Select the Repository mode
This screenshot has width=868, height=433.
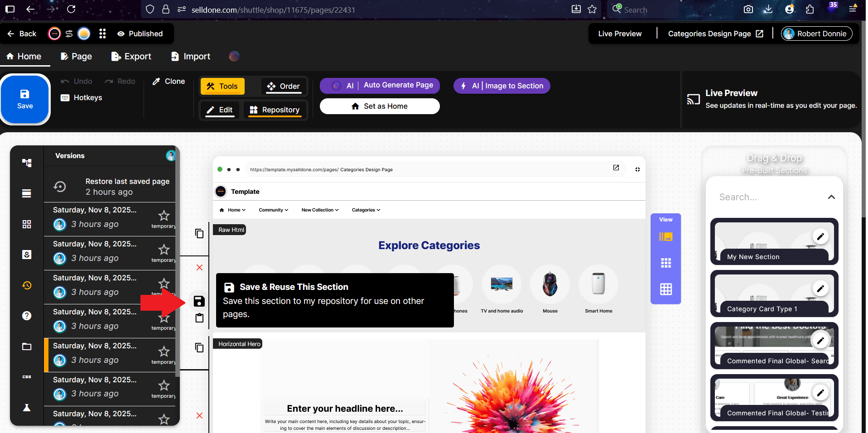coord(275,110)
